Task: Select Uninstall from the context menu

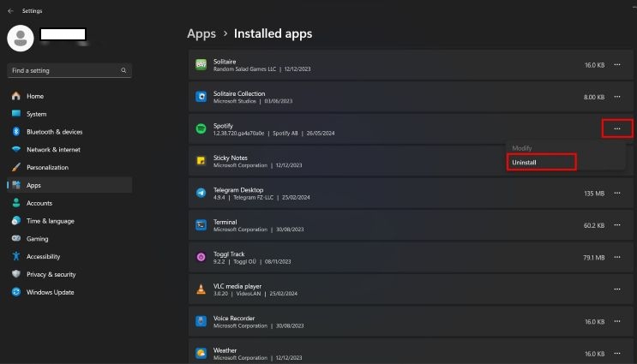Action: coord(540,162)
